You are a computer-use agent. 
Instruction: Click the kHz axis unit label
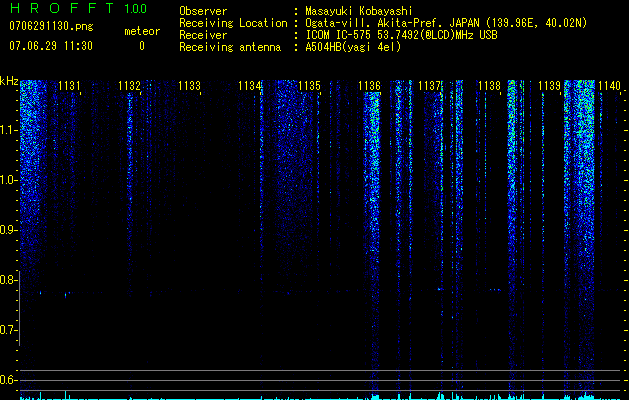tap(9, 81)
